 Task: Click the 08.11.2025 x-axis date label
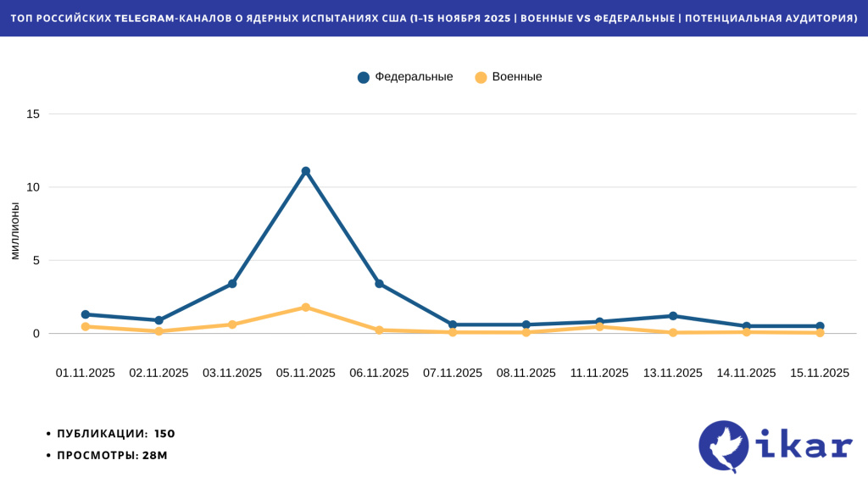(526, 373)
